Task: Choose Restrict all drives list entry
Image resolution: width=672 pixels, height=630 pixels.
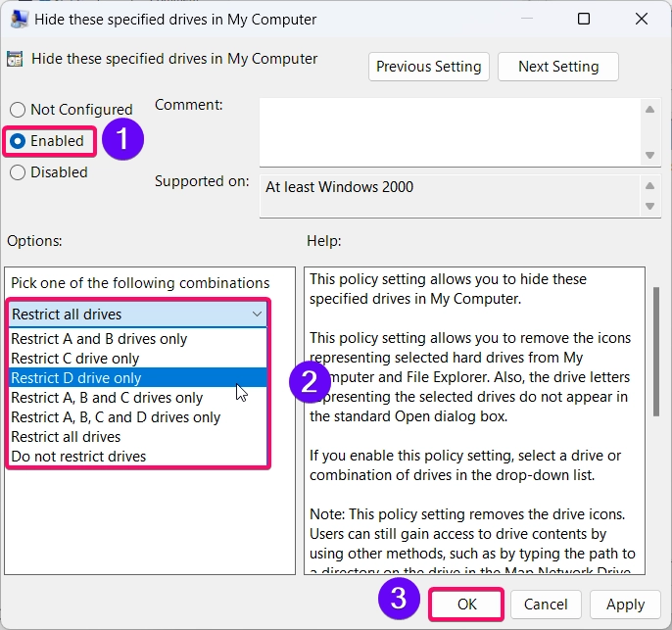Action: click(x=138, y=437)
